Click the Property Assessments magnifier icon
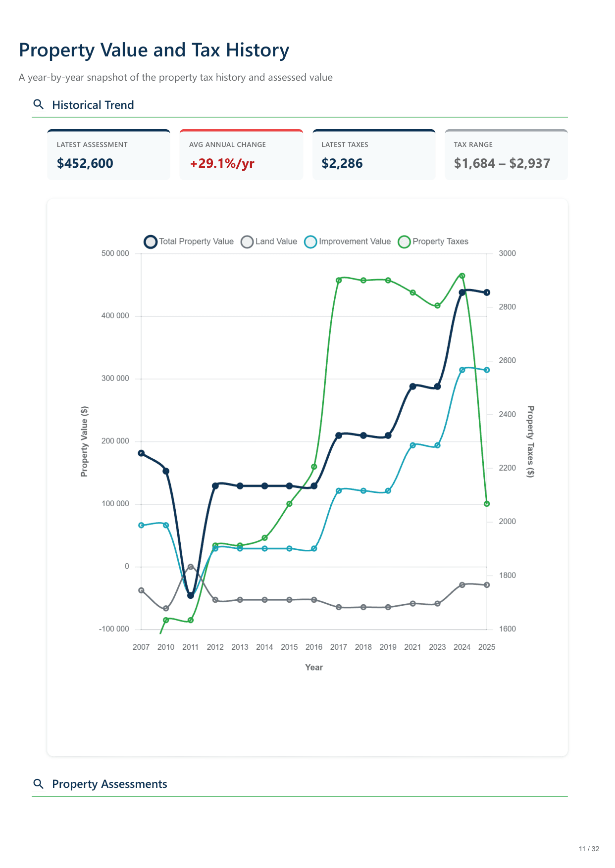The width and height of the screenshot is (615, 868). (38, 784)
